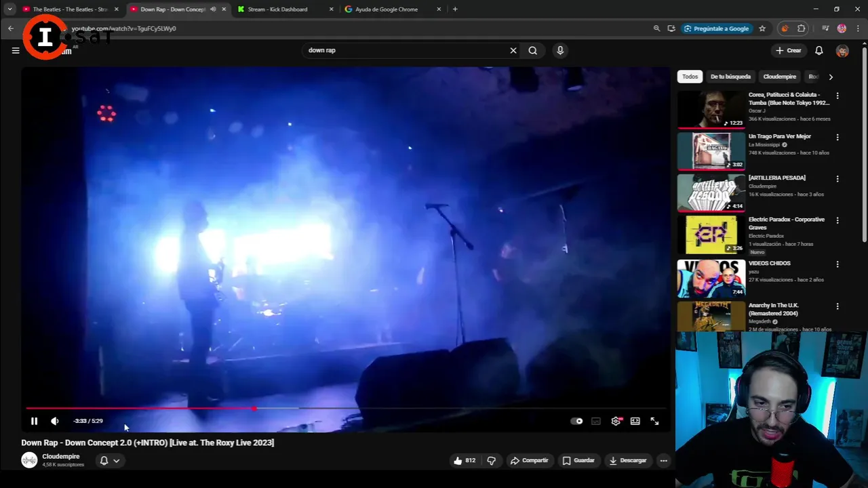Install app icon in the address bar
Image resolution: width=868 pixels, height=488 pixels.
coord(671,28)
